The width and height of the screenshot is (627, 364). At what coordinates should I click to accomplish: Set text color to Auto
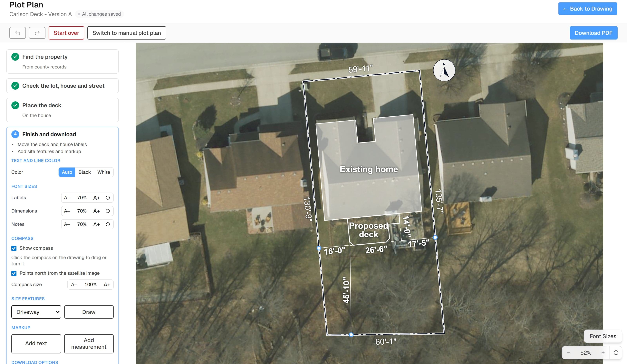(67, 172)
